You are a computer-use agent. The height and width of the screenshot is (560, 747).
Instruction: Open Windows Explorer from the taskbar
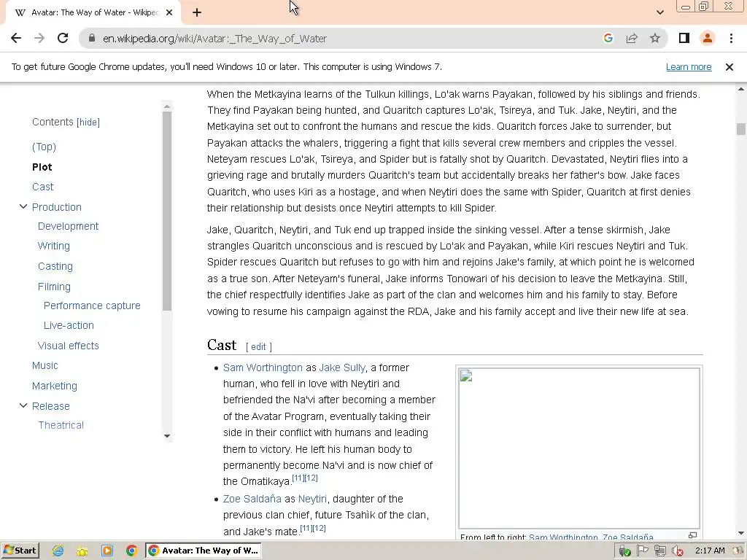(82, 551)
